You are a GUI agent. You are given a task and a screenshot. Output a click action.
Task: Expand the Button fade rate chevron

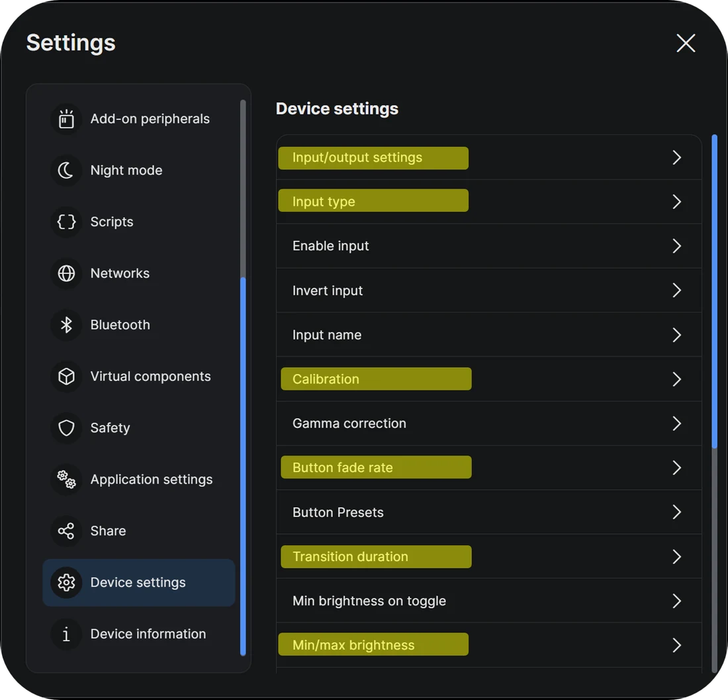(677, 468)
